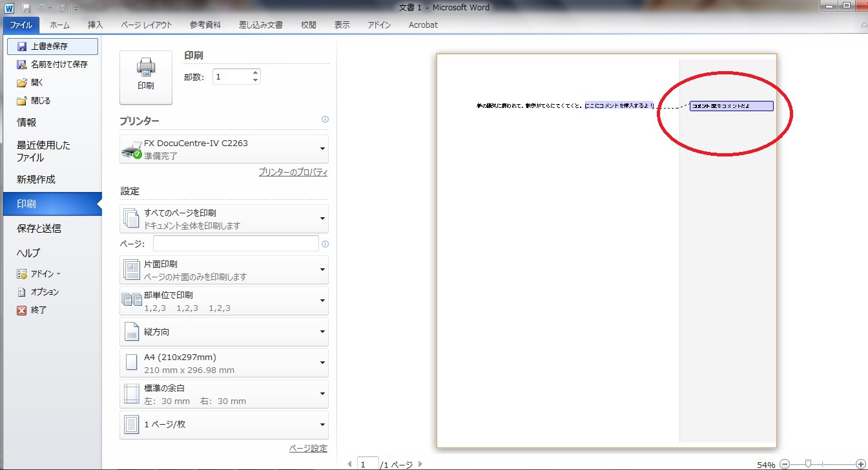
Task: Click the Word application icon in title bar
Action: point(9,8)
